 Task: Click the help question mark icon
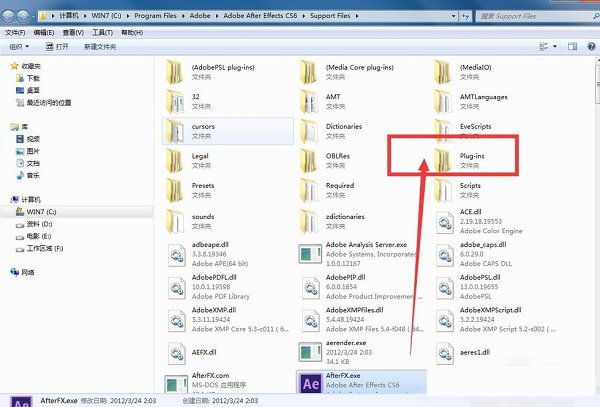click(x=591, y=46)
